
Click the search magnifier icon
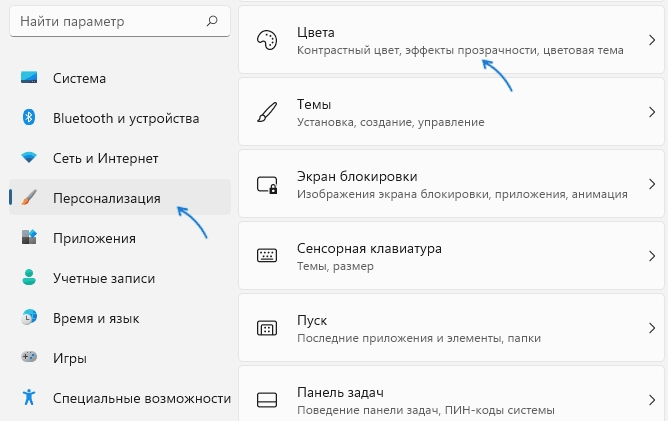click(212, 21)
